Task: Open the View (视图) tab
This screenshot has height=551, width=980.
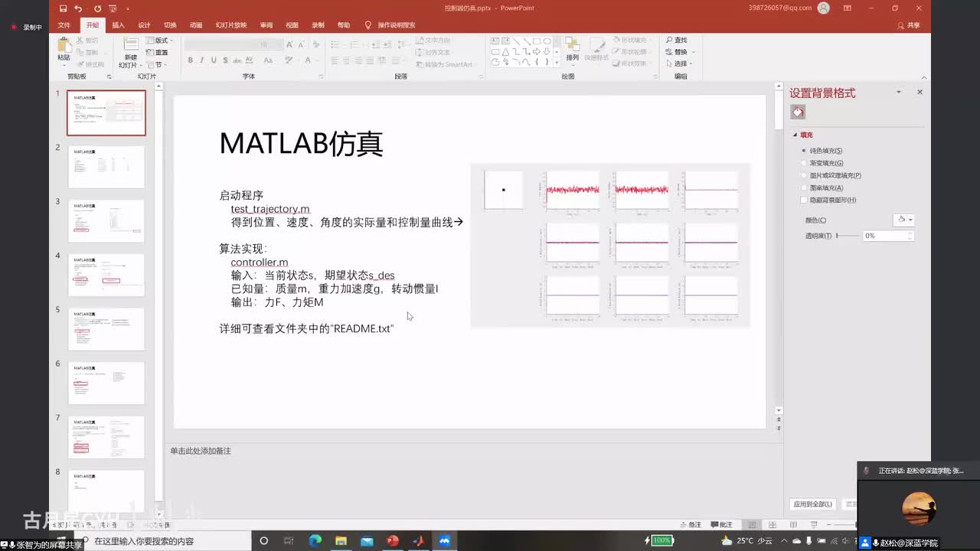Action: (x=292, y=25)
